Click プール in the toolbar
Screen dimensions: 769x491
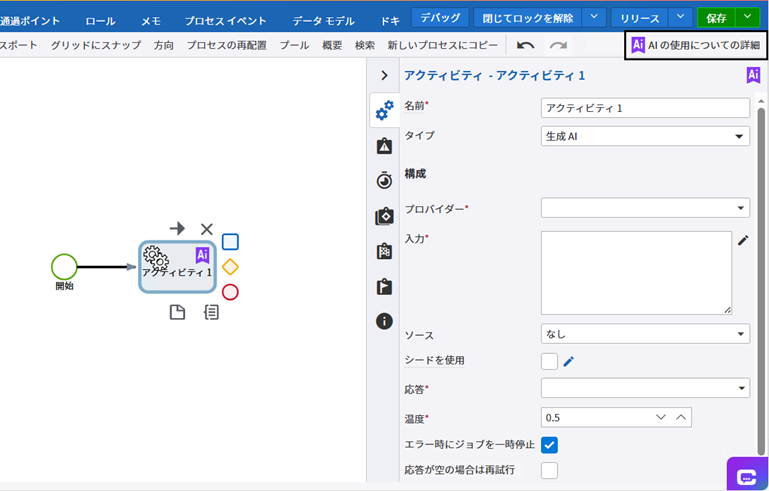click(x=294, y=46)
